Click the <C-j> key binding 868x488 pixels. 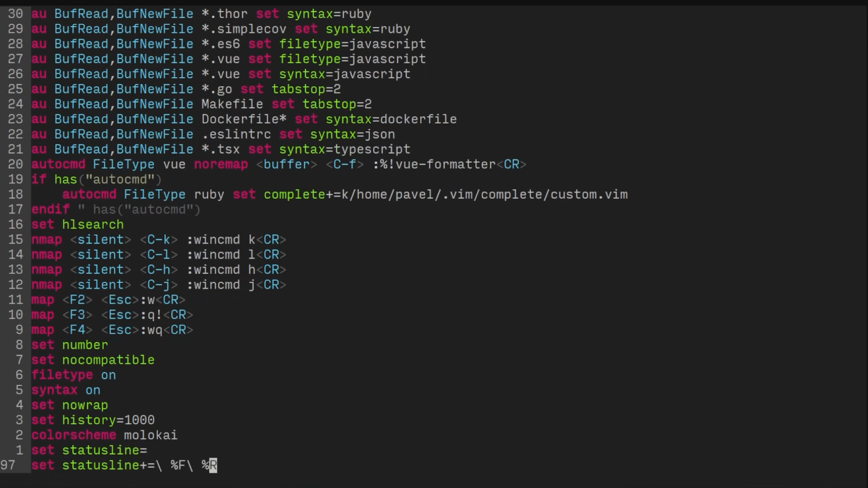pos(158,285)
